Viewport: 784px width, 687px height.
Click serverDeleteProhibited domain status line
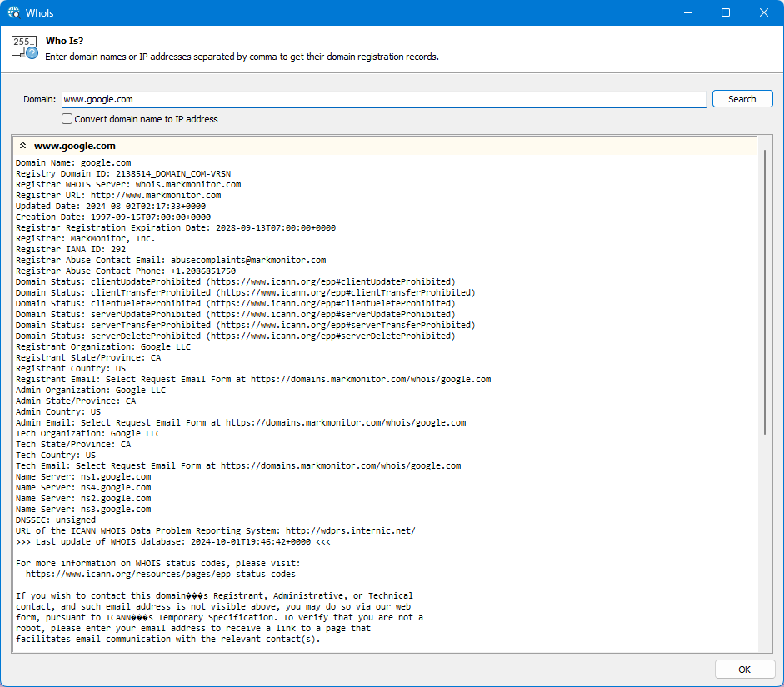pyautogui.click(x=236, y=336)
